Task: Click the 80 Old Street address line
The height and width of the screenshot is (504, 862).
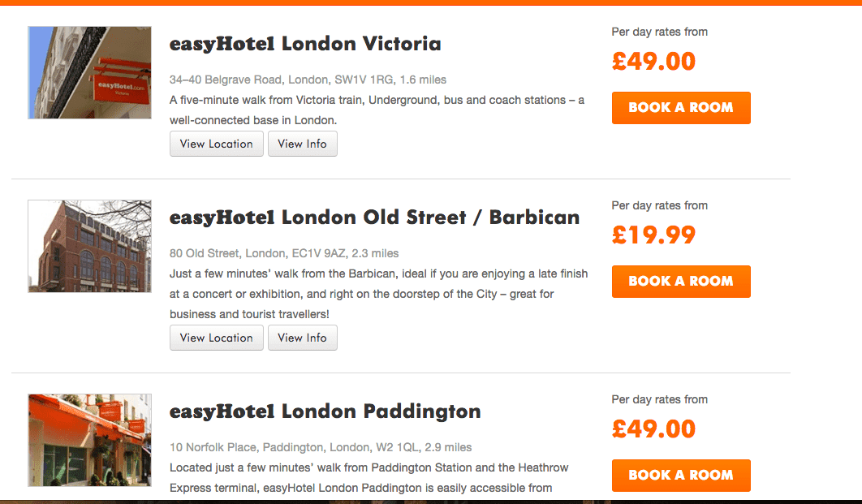Action: pyautogui.click(x=284, y=253)
